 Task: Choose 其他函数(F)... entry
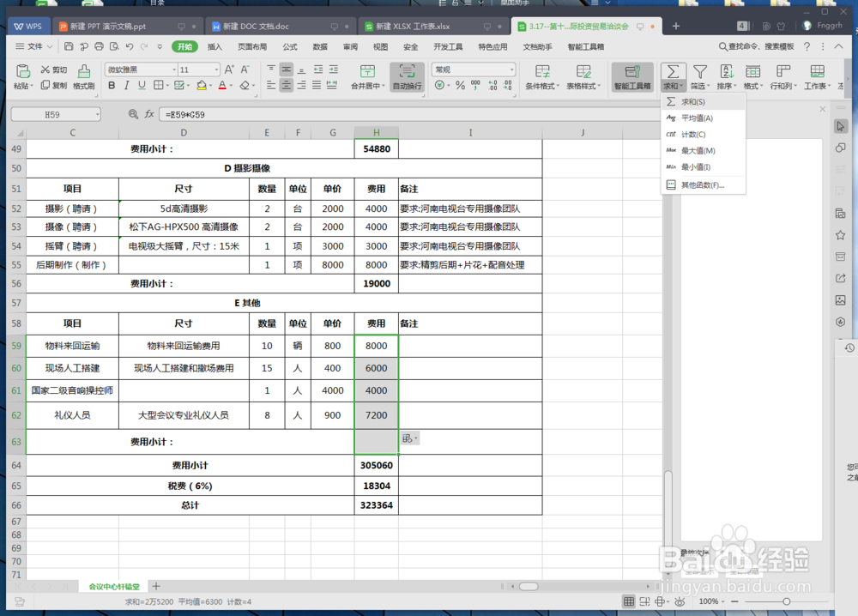[x=704, y=185]
